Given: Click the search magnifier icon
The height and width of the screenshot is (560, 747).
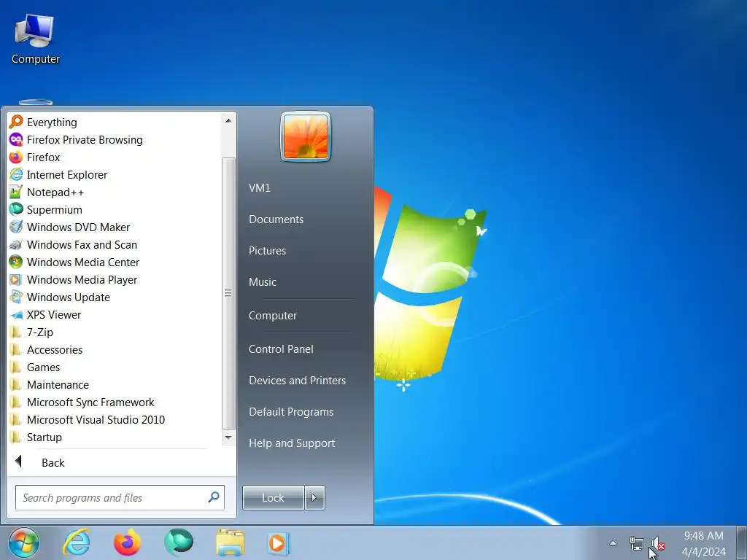Looking at the screenshot, I should pyautogui.click(x=214, y=497).
